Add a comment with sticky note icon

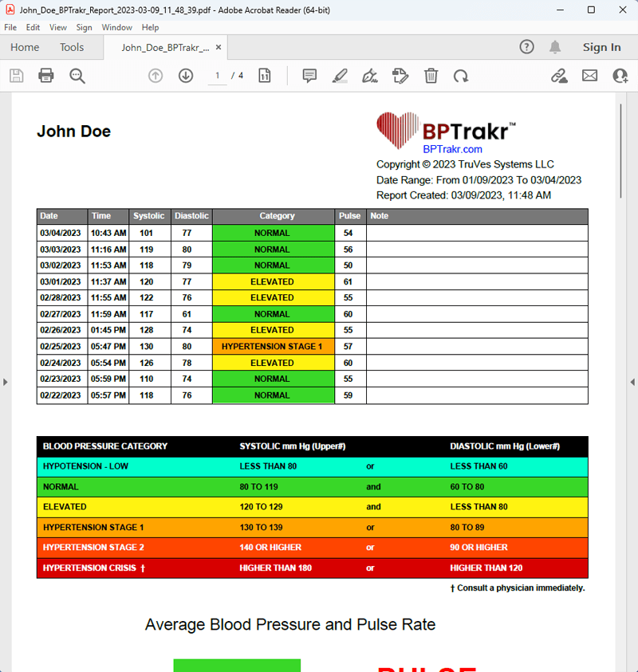309,76
